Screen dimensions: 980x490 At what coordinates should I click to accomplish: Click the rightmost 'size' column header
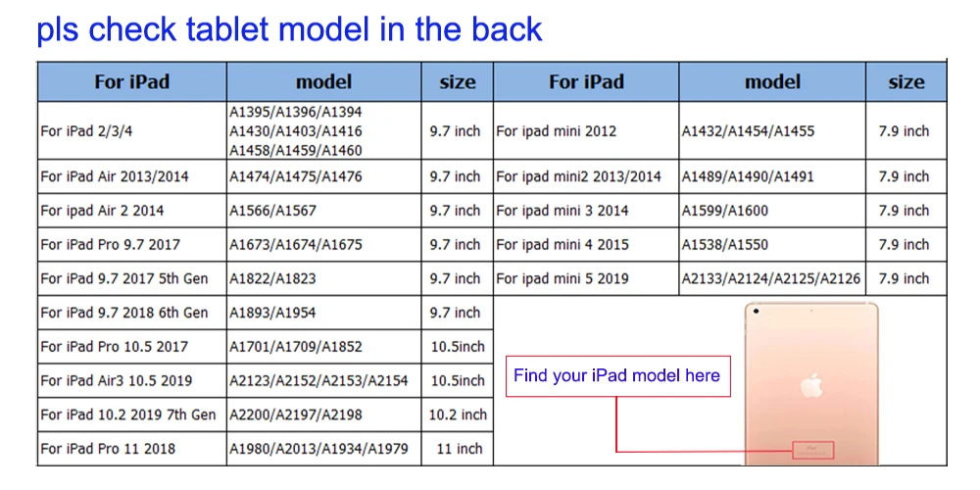(x=906, y=81)
